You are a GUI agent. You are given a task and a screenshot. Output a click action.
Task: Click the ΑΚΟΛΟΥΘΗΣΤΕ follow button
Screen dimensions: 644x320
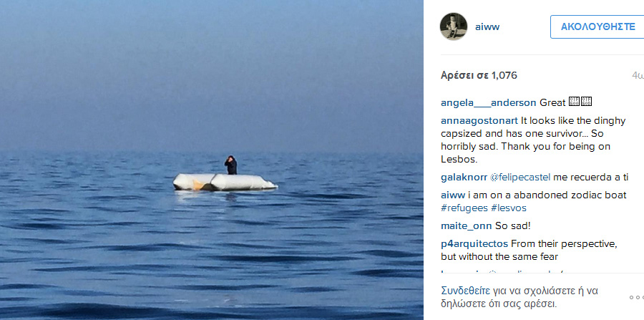597,26
